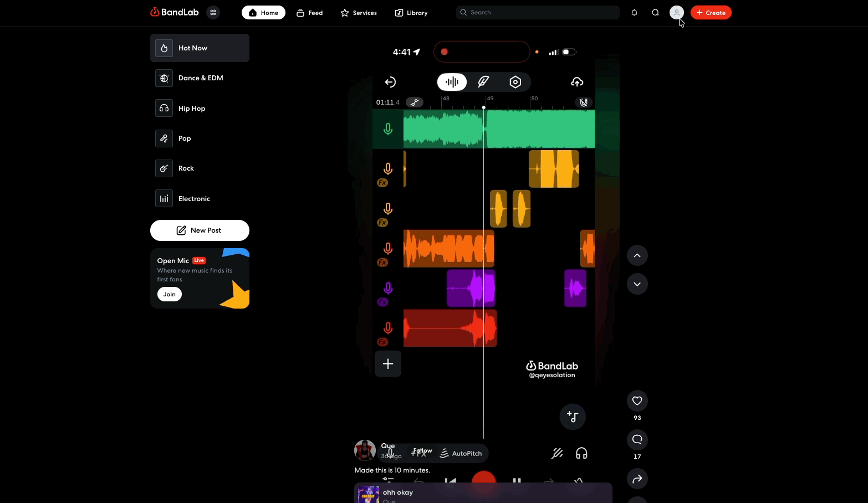This screenshot has height=503, width=868.
Task: Focus the Search input field
Action: 538,13
